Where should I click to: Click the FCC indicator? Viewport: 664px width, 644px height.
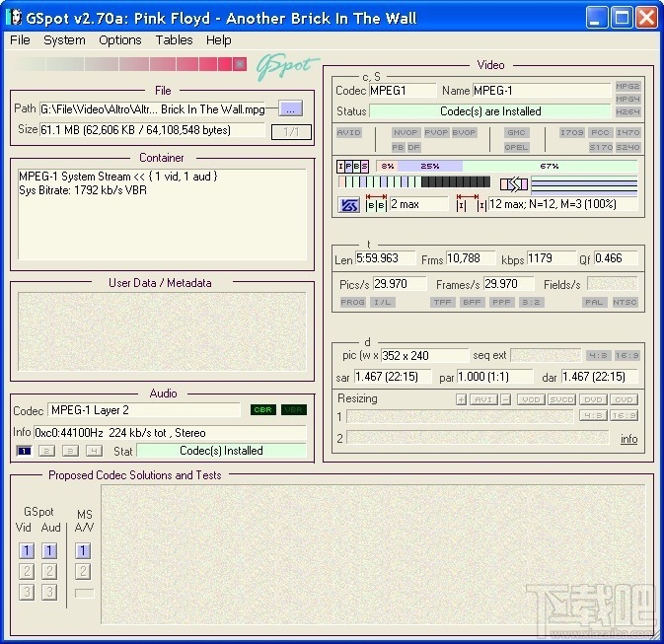point(600,133)
